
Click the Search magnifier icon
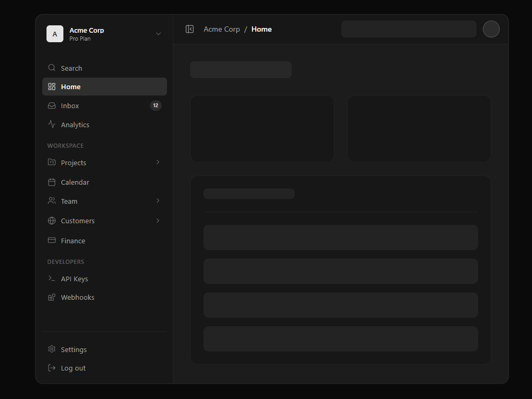coord(52,68)
